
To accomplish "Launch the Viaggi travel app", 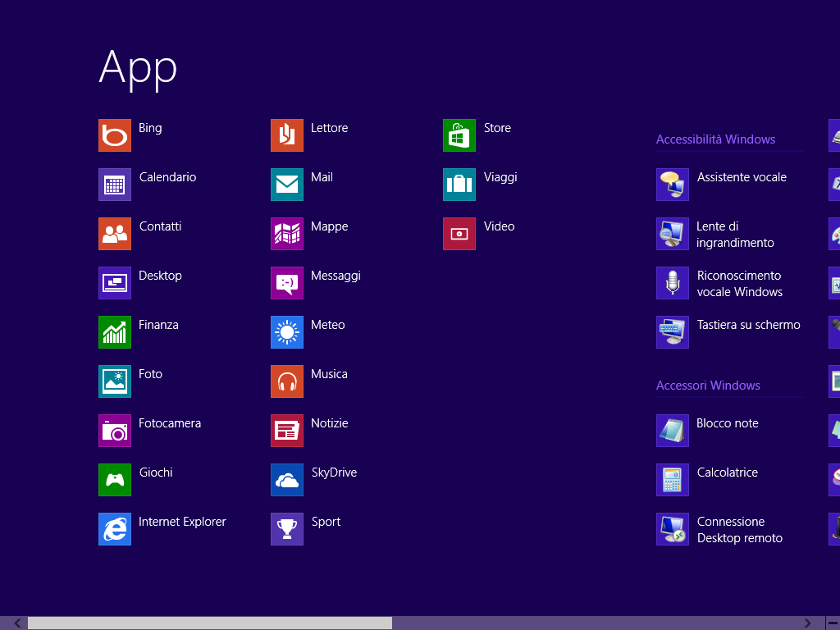I will (459, 185).
